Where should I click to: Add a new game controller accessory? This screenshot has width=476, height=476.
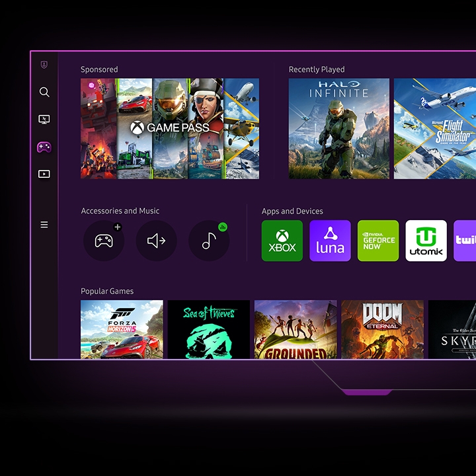point(104,241)
